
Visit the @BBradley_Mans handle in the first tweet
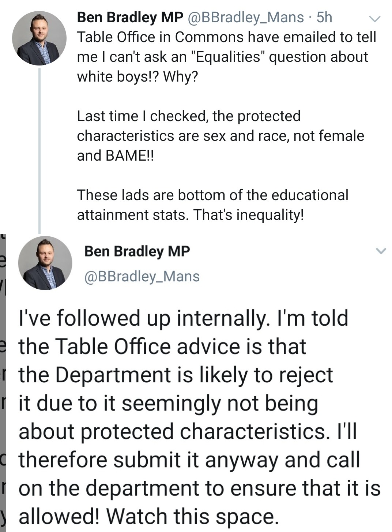[245, 17]
